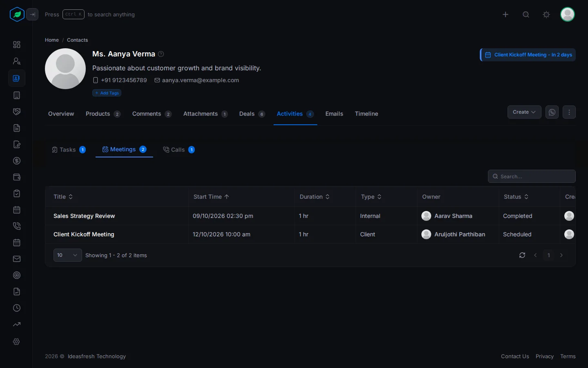Viewport: 588px width, 368px height.
Task: Click the refresh table icon
Action: coord(522,255)
